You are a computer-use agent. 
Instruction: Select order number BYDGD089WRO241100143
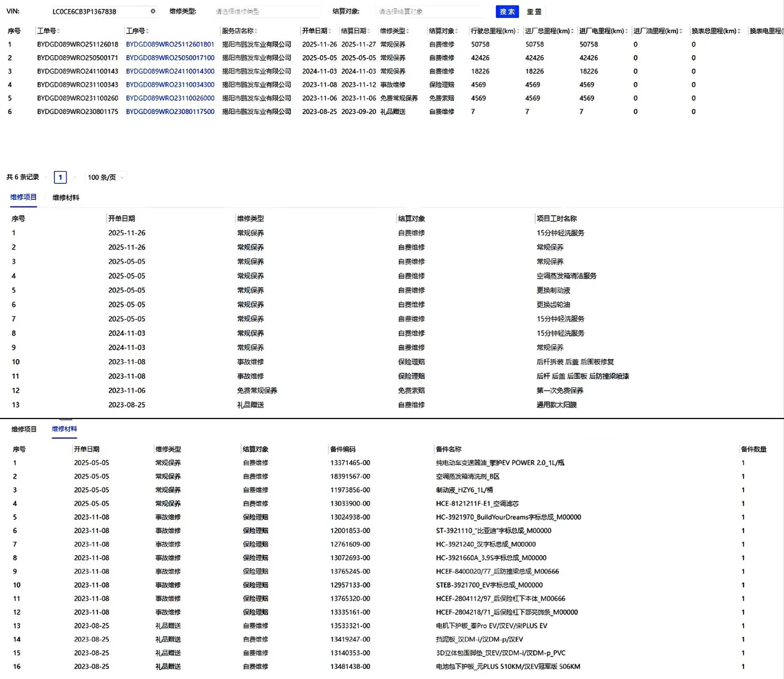click(x=78, y=72)
